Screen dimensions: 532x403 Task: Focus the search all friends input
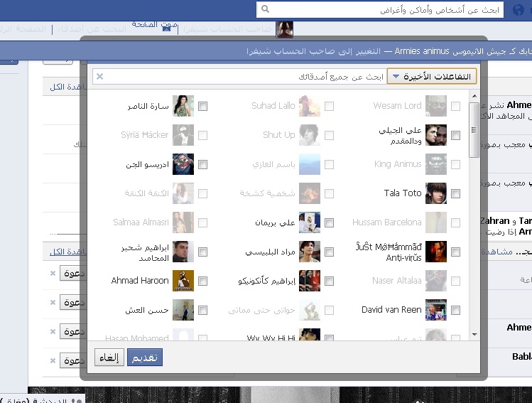coord(239,77)
